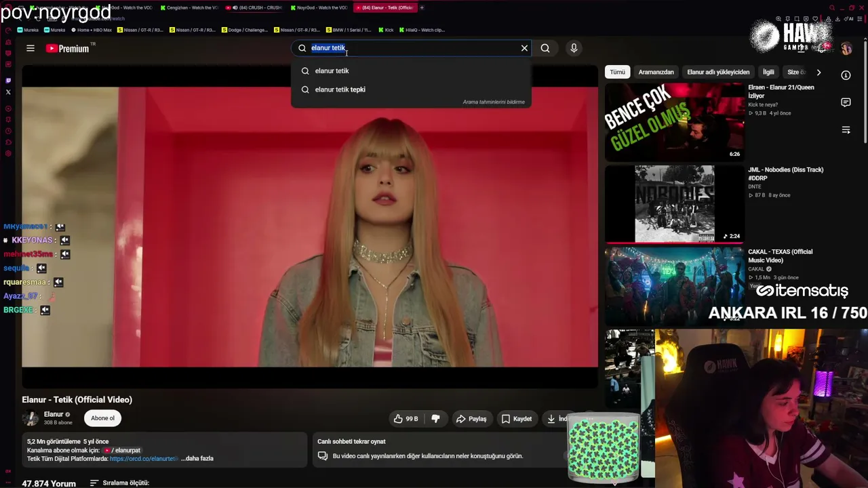Open the 'HilalQ - Watch clip' bookmark
Screen dimensions: 868x488
[x=422, y=30]
